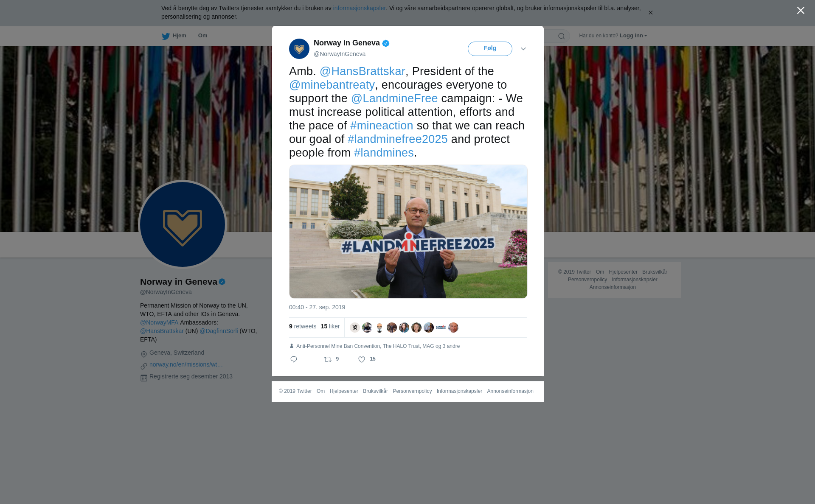
Task: Close the tweet overlay with the X
Action: pos(801,11)
